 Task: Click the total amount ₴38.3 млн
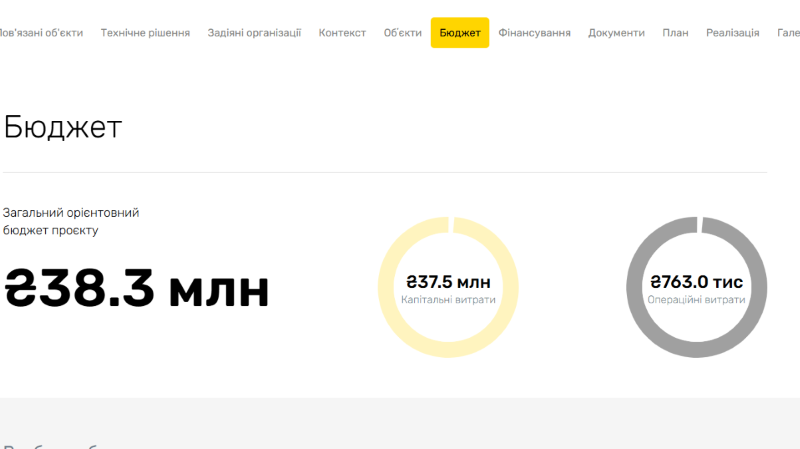137,289
